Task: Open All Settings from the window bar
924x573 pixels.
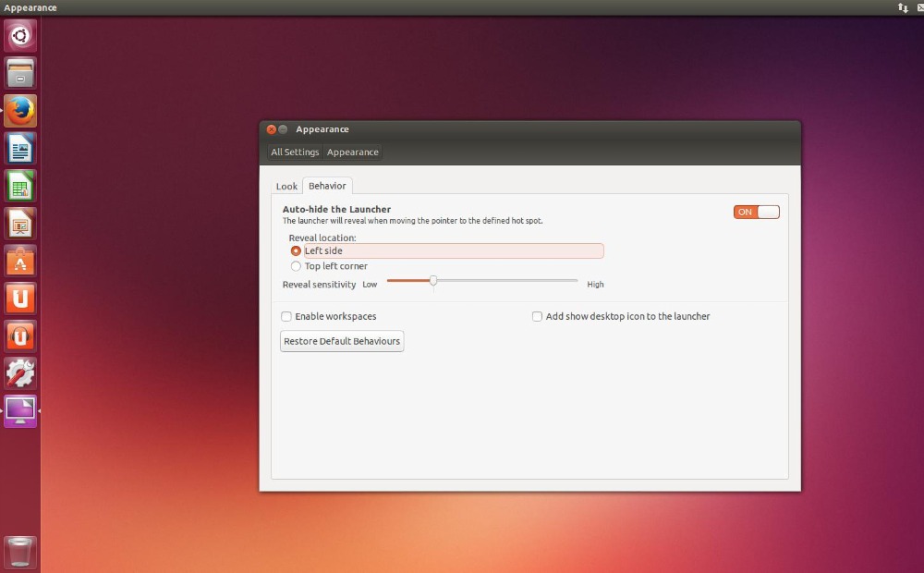Action: point(294,152)
